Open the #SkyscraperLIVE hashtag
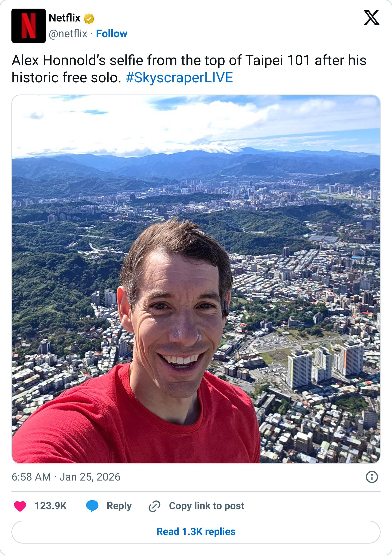This screenshot has height=555, width=392. pos(179,78)
